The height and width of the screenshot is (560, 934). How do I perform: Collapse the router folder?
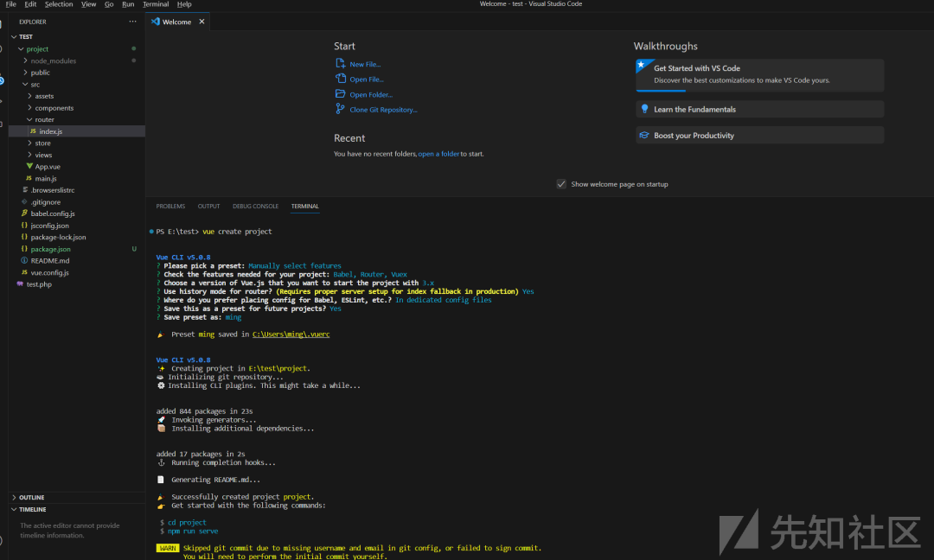(x=29, y=119)
